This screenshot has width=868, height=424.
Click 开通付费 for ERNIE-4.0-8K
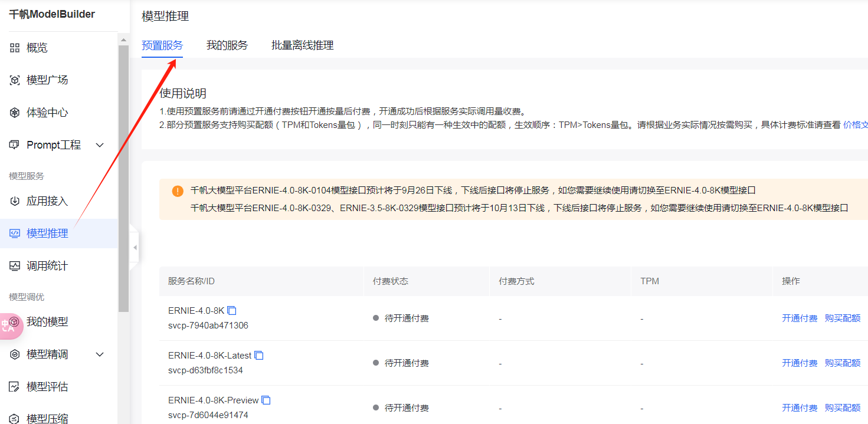800,318
